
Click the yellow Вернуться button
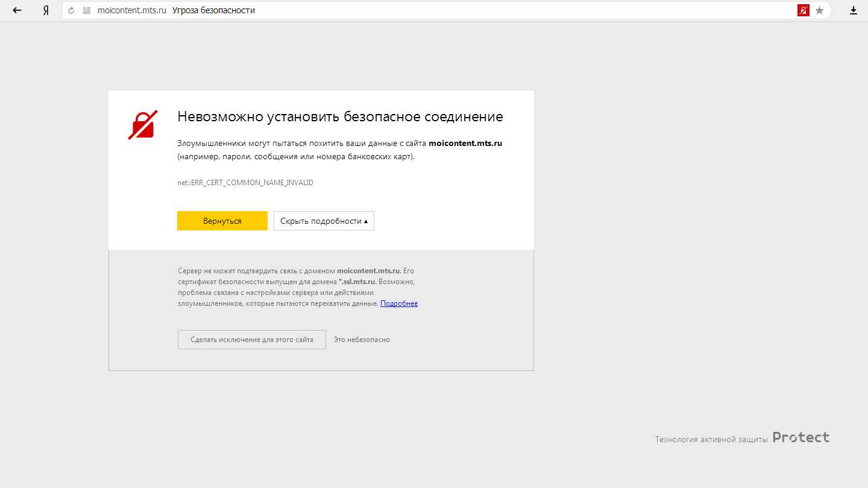[222, 221]
